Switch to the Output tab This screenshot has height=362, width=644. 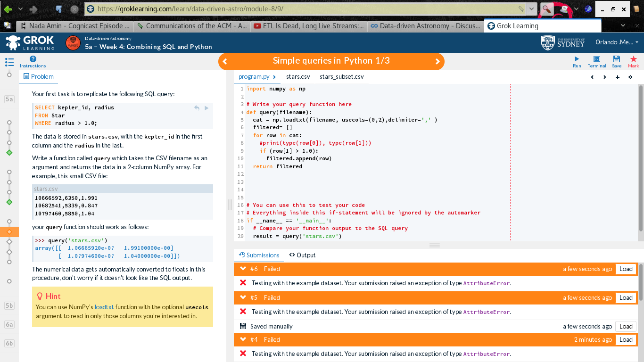pyautogui.click(x=302, y=255)
